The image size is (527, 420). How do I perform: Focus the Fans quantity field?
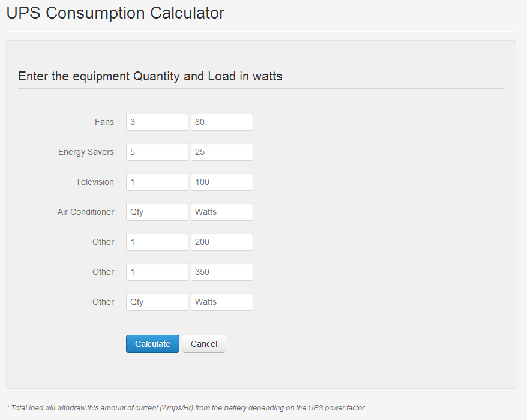[157, 122]
